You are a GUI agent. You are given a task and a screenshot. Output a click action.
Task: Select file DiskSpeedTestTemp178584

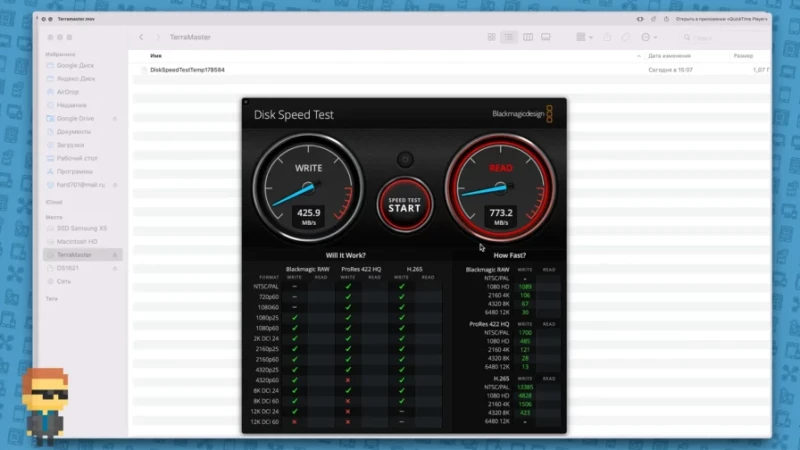tap(187, 70)
